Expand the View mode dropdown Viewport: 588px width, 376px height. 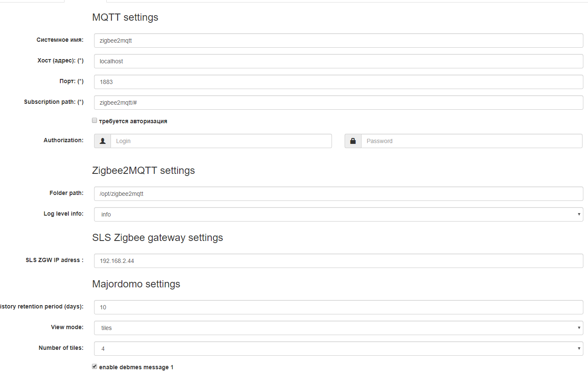(x=338, y=328)
